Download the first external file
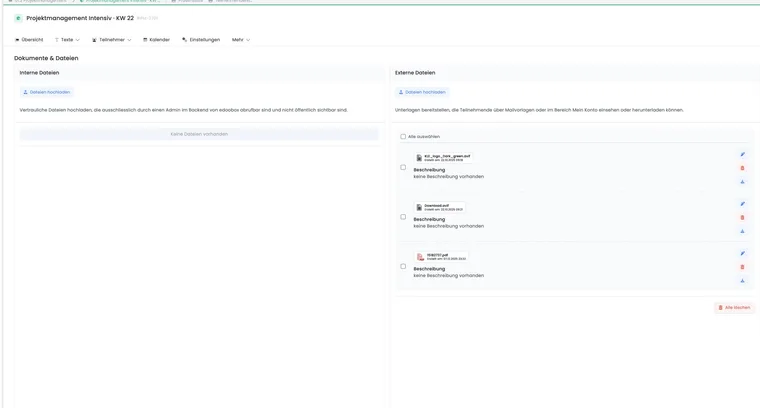 tap(742, 182)
